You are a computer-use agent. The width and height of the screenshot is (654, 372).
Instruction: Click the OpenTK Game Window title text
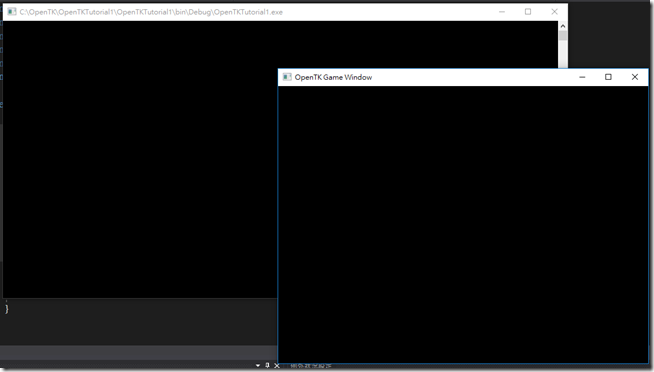click(x=333, y=77)
